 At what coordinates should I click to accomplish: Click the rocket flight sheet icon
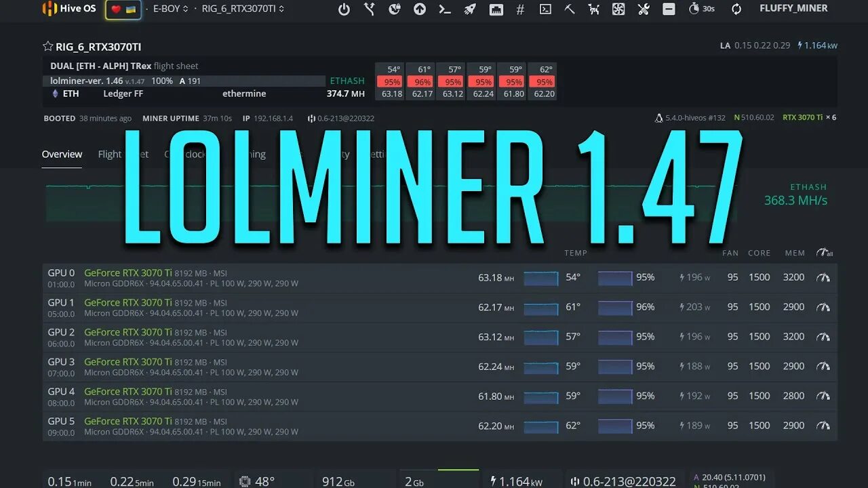(x=470, y=9)
